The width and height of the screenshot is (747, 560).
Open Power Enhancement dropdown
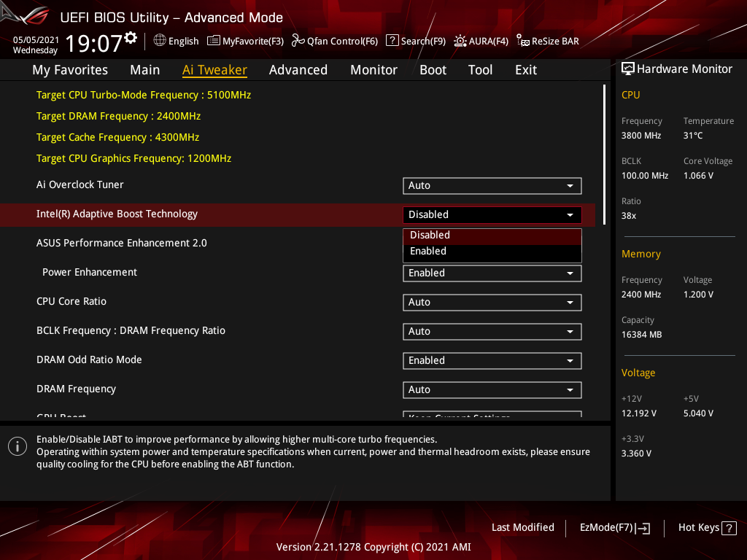(492, 273)
